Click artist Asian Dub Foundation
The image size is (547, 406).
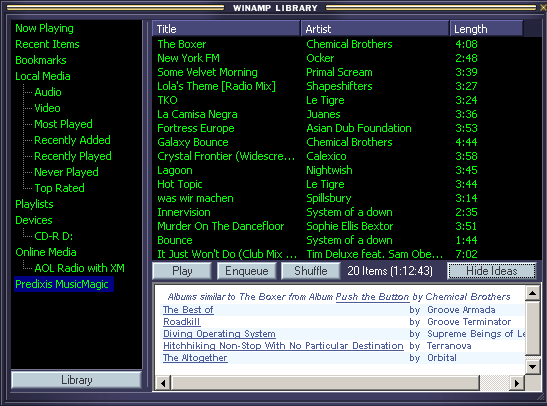359,128
